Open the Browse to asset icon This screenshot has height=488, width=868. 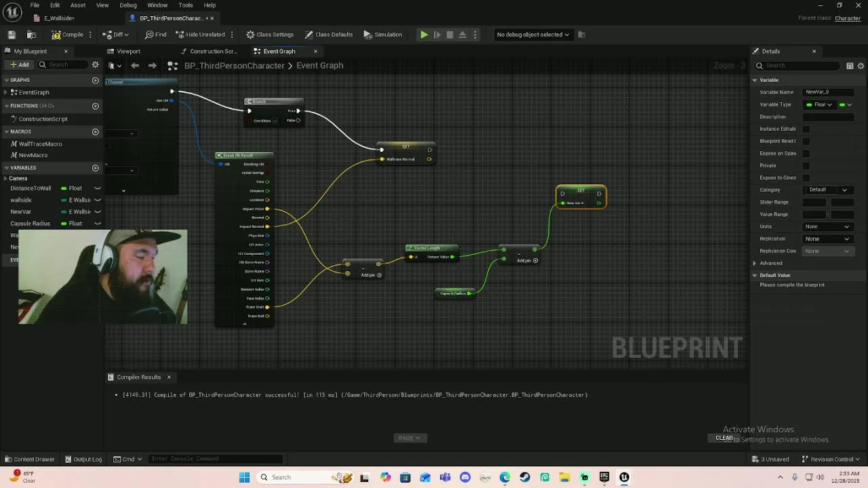[x=31, y=35]
